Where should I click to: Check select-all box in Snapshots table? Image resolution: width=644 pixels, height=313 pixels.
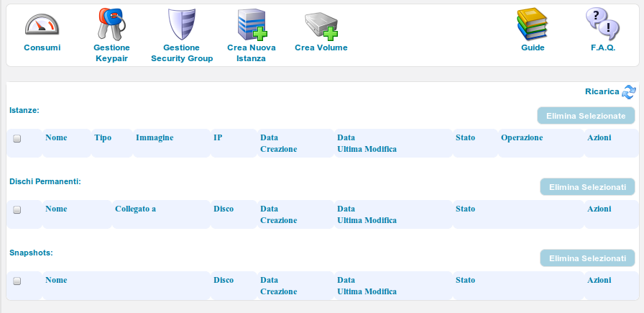(17, 281)
